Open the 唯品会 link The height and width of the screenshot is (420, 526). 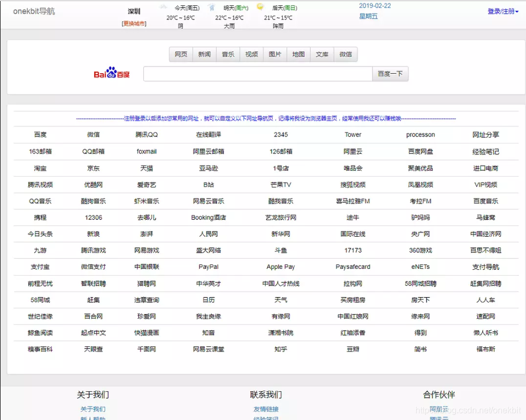(x=353, y=168)
